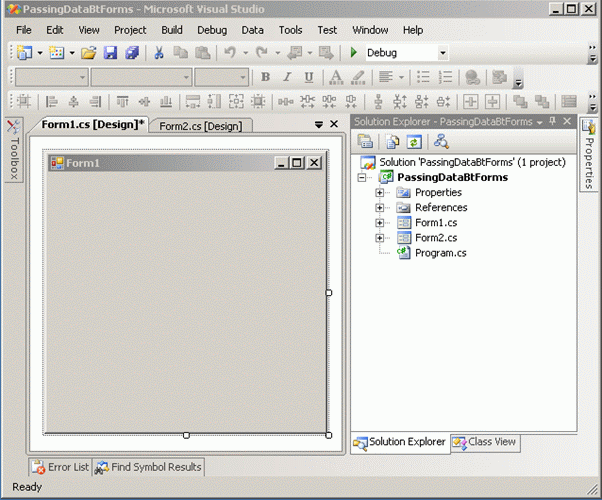Image resolution: width=602 pixels, height=500 pixels.
Task: Click the empty font name combo box
Action: pyautogui.click(x=141, y=78)
